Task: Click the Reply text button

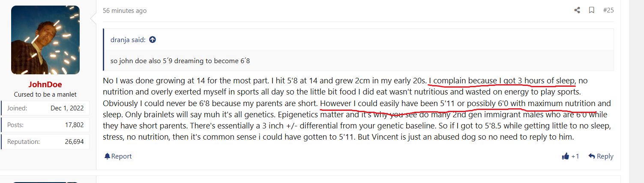Action: 605,156
